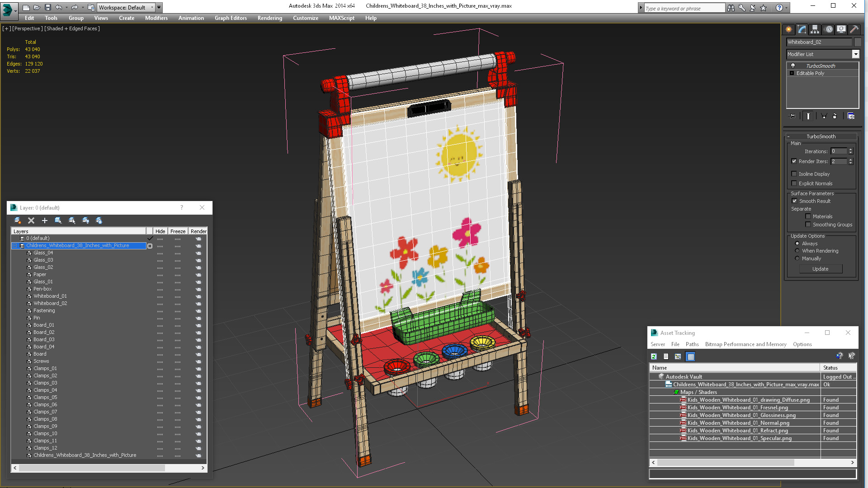Click the Undo arrow icon
The width and height of the screenshot is (868, 488).
click(58, 7)
